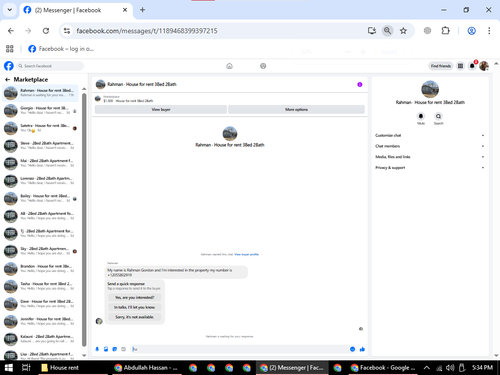Viewport: 500px width, 375px height.
Task: Open the Facebook log in bookmark
Action: pos(61,49)
